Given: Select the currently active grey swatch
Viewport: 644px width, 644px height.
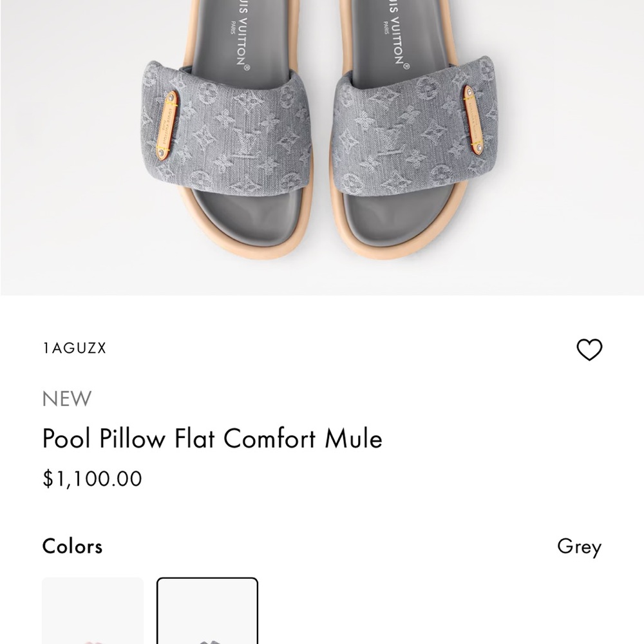Looking at the screenshot, I should tap(207, 612).
